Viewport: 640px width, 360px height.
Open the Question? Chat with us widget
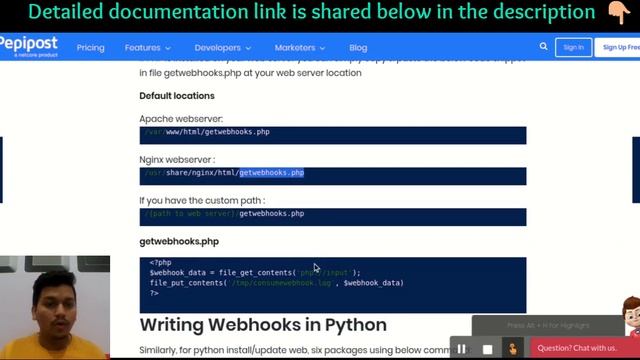tap(585, 348)
